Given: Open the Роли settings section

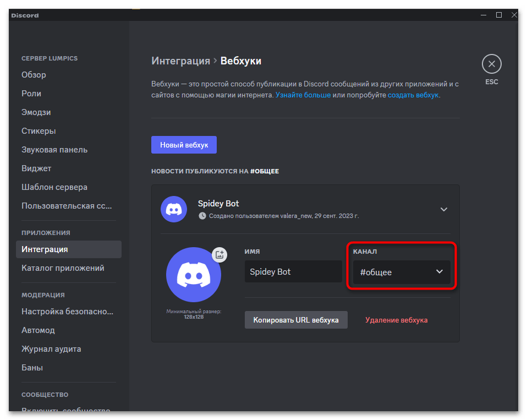Looking at the screenshot, I should (x=69, y=94).
